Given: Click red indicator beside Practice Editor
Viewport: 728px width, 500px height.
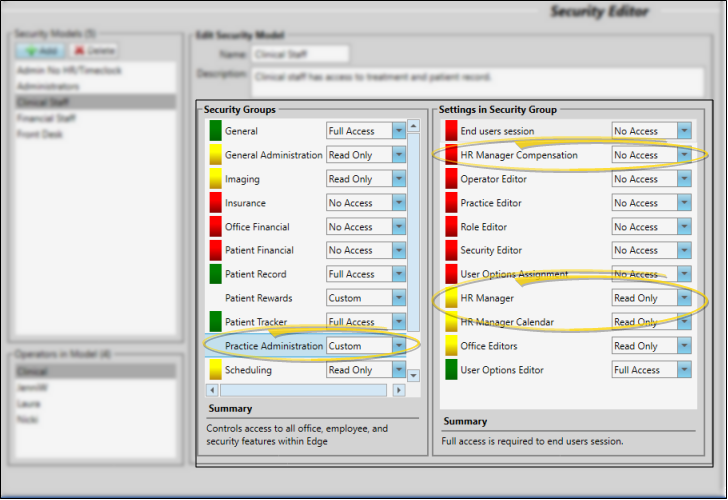Looking at the screenshot, I should [450, 203].
